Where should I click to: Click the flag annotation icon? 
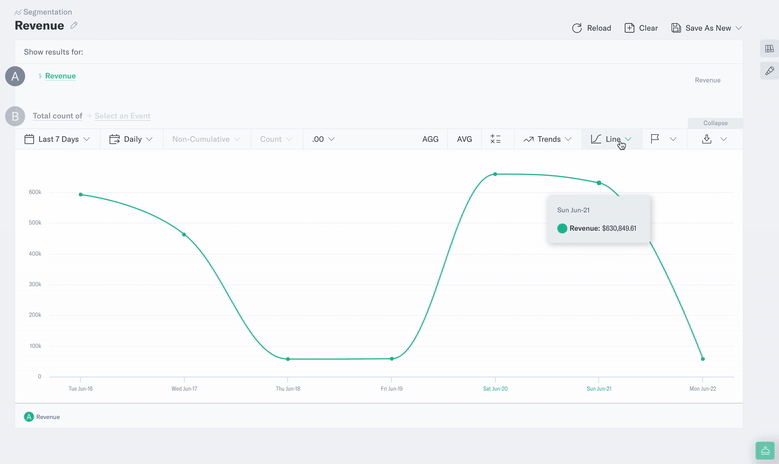click(655, 139)
